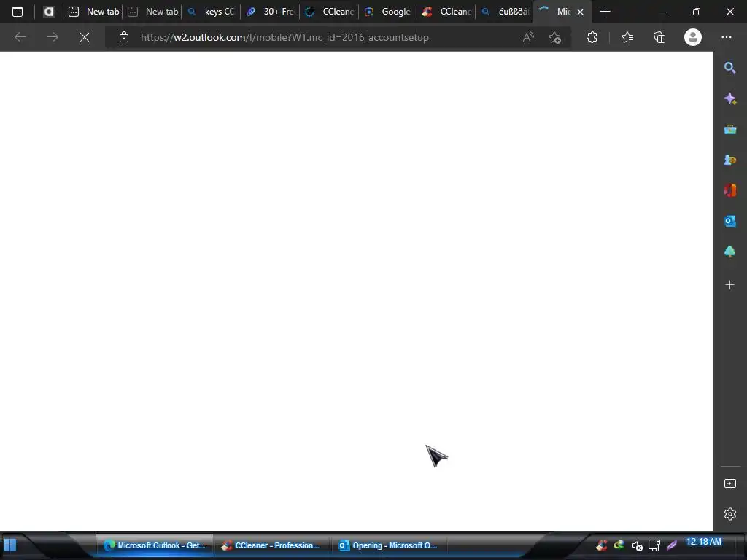Open the Windows Start button
Screen dimensions: 747x560
(x=10, y=545)
